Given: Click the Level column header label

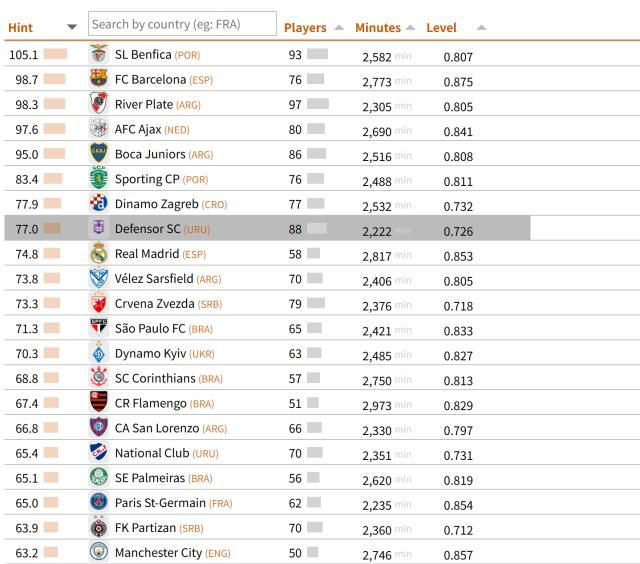Looking at the screenshot, I should [x=441, y=28].
